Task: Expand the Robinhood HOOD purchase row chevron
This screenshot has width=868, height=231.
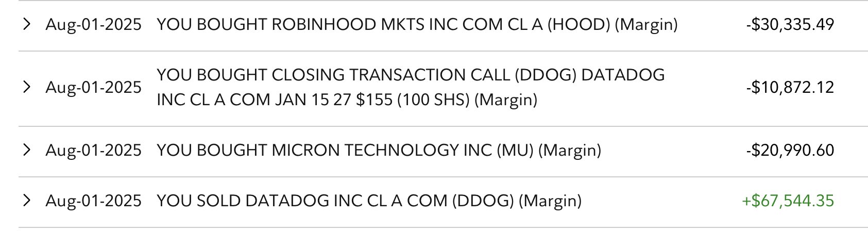Action: click(x=27, y=24)
